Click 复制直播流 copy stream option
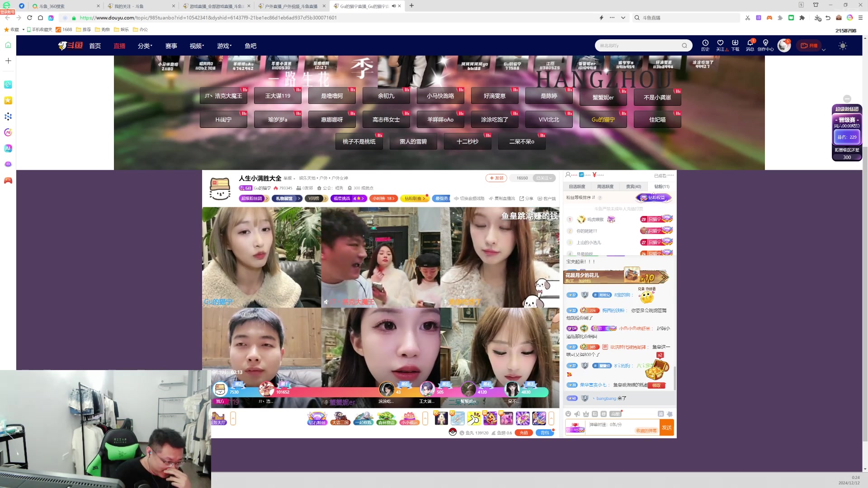This screenshot has width=868, height=488. [x=502, y=198]
